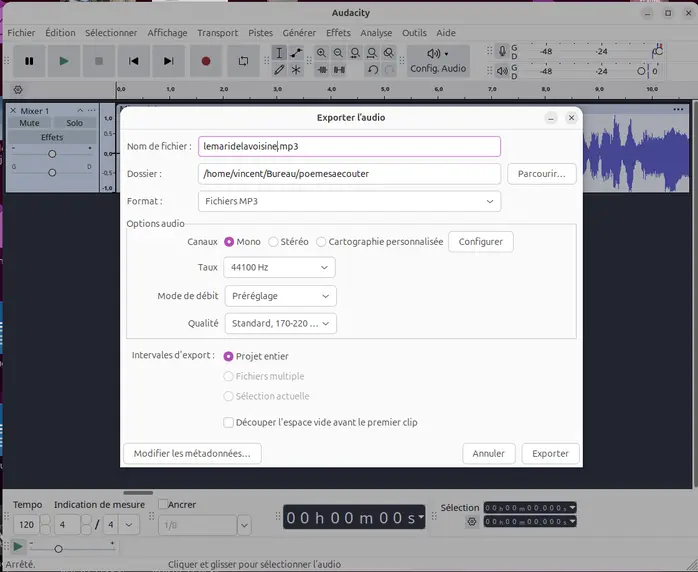Open the Effets panel of Mixer 1
This screenshot has width=698, height=572.
[x=52, y=137]
